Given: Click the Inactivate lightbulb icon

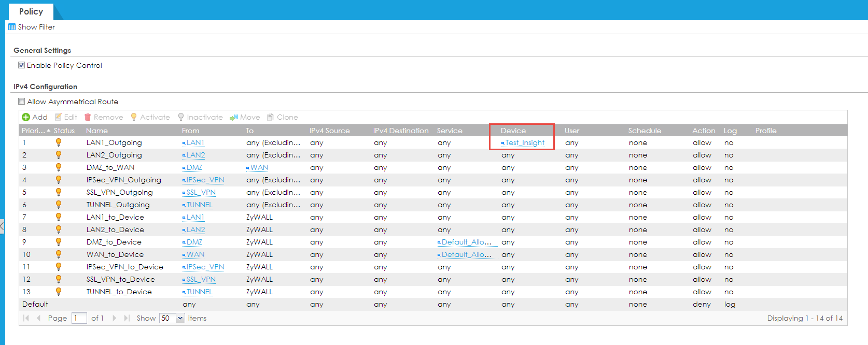Looking at the screenshot, I should pyautogui.click(x=181, y=117).
